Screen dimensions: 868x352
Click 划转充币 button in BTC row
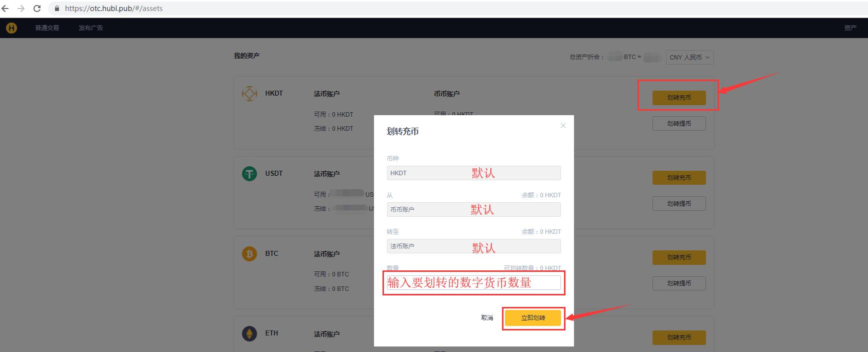point(679,257)
